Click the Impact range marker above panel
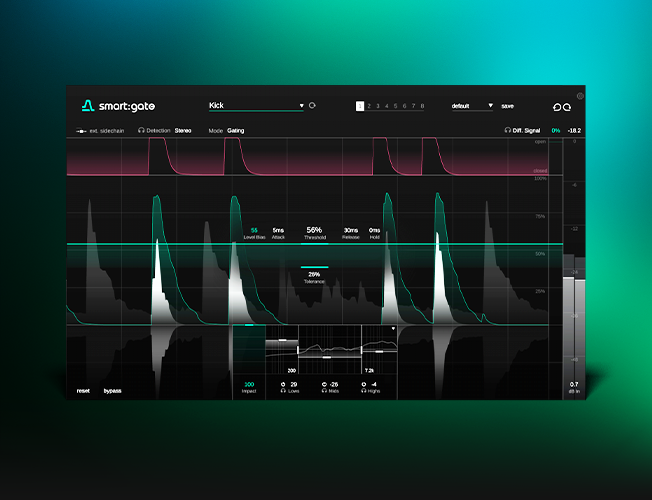 [249, 325]
